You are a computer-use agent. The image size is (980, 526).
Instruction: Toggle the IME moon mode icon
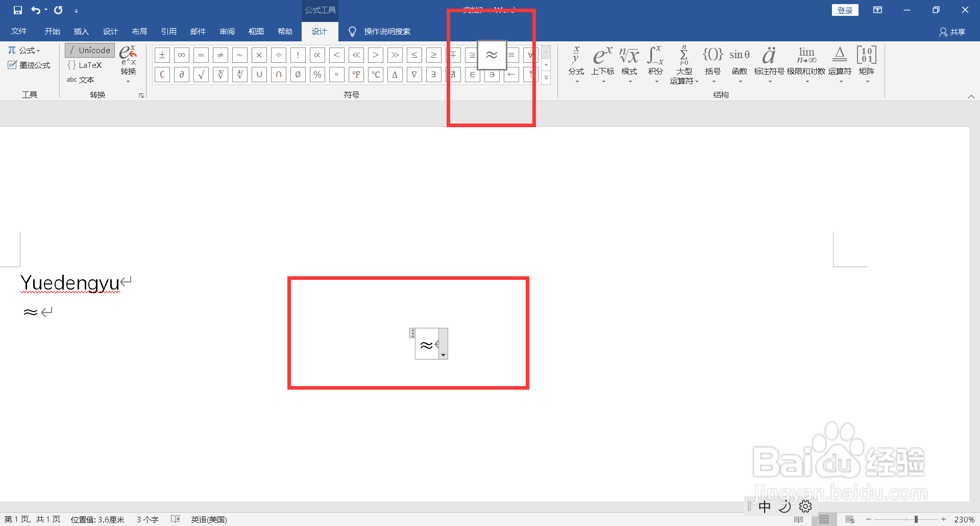[x=785, y=506]
